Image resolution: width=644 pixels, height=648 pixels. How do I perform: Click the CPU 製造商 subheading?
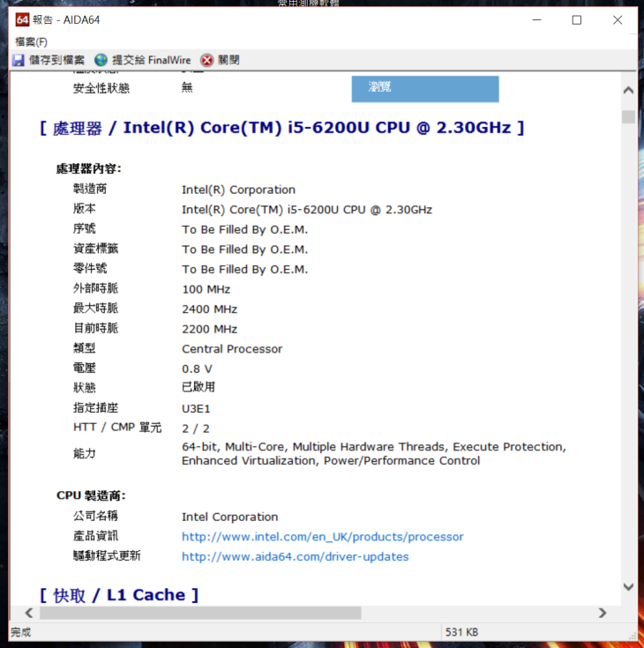tap(91, 495)
